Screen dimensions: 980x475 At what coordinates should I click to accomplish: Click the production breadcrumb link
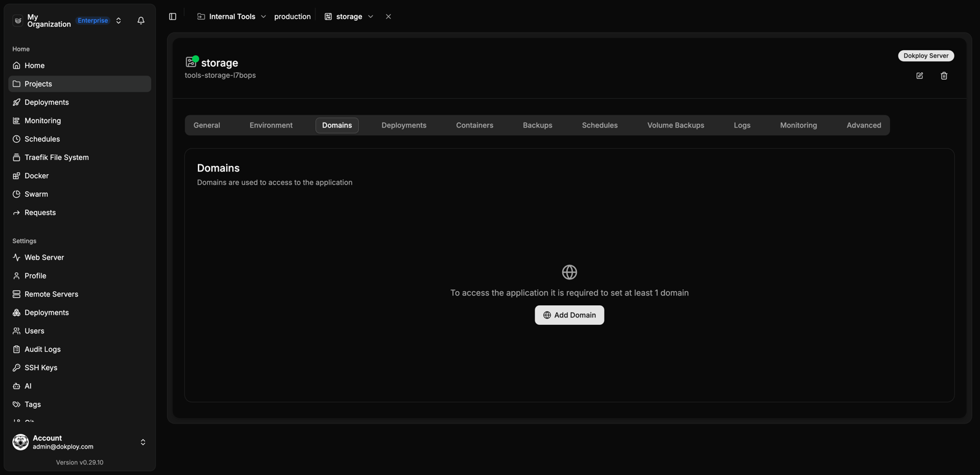click(292, 17)
